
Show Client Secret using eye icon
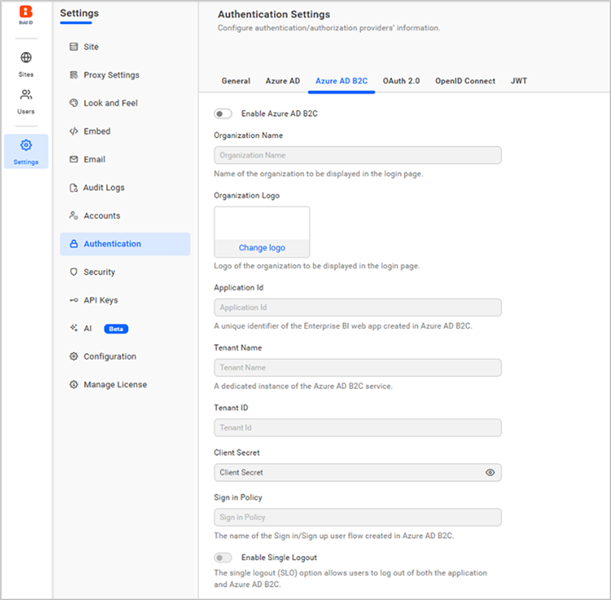click(490, 472)
